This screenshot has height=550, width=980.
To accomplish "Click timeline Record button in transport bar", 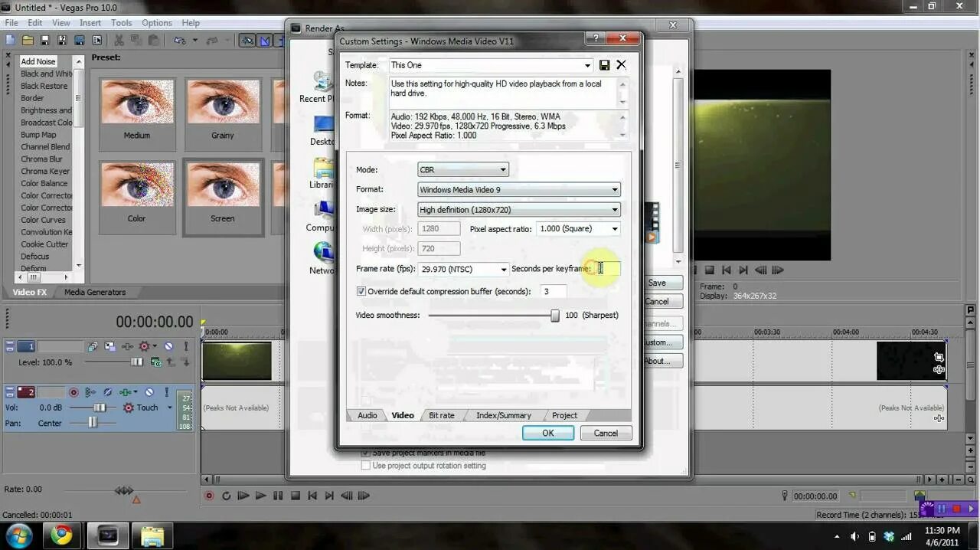I will click(209, 496).
